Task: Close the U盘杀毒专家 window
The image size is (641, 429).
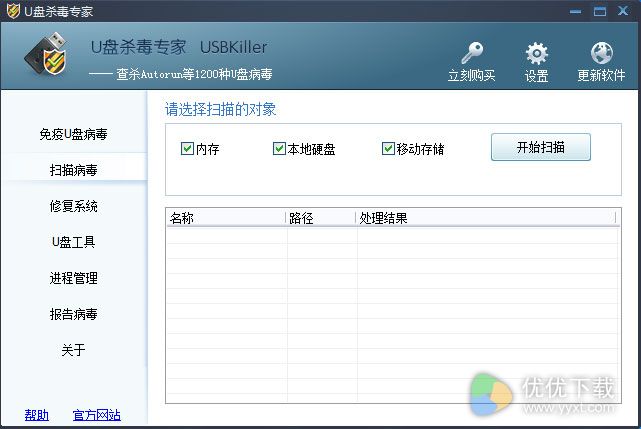Action: click(623, 11)
